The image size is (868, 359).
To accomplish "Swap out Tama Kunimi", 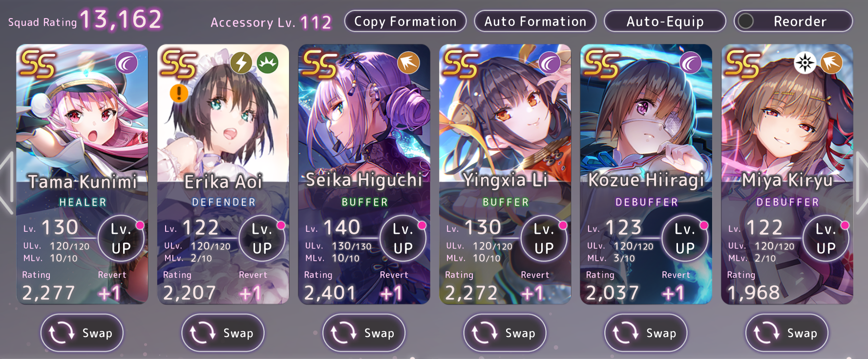I will coord(82,333).
